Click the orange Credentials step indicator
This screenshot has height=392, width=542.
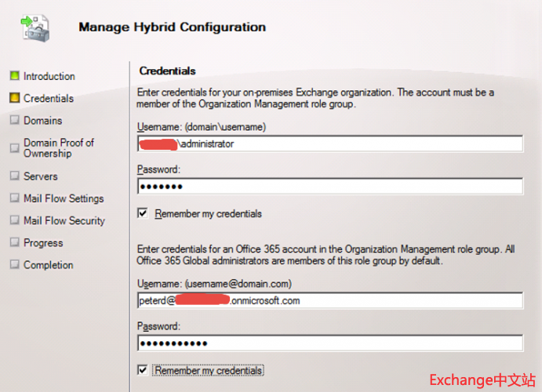[14, 98]
